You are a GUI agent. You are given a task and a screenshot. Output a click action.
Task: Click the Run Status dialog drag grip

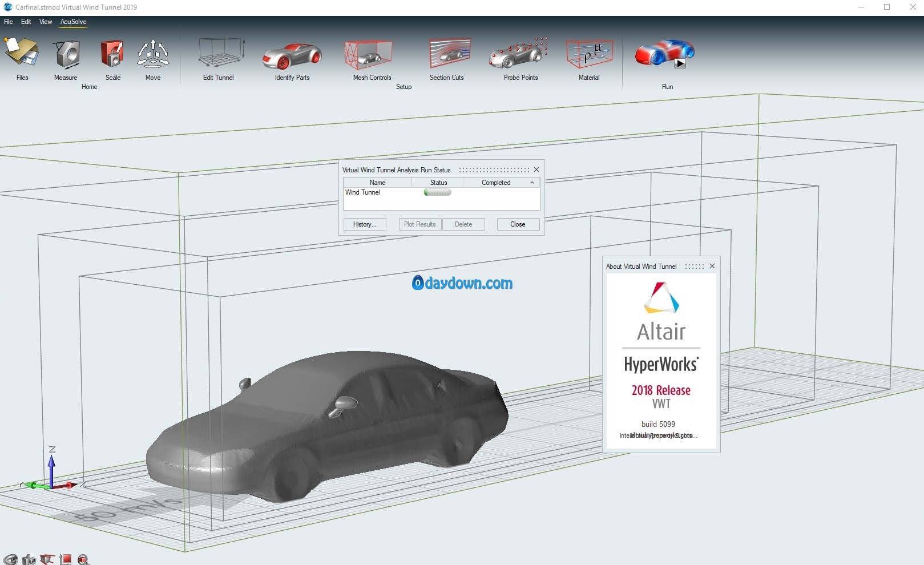(x=494, y=169)
